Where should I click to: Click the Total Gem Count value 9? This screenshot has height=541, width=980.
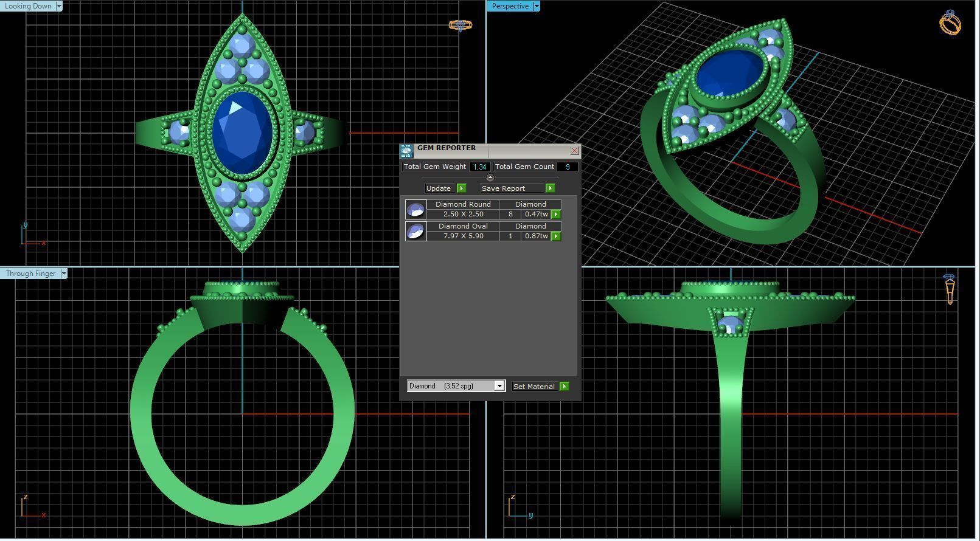[568, 167]
